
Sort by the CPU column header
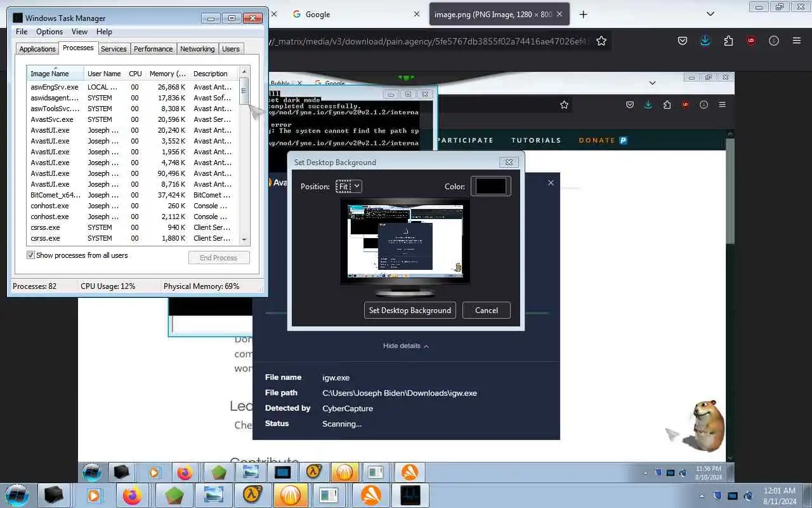click(x=135, y=73)
